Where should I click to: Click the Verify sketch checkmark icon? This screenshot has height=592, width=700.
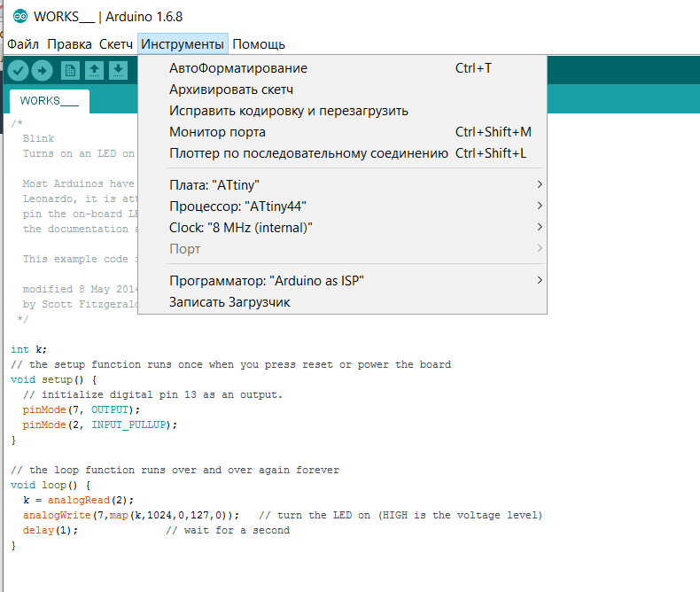click(x=19, y=71)
